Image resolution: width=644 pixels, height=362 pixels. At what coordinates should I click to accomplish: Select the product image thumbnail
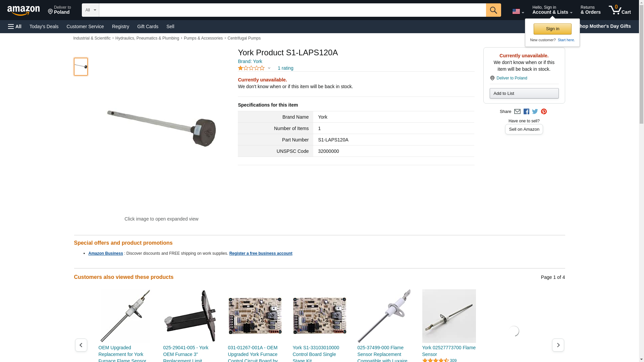point(80,66)
